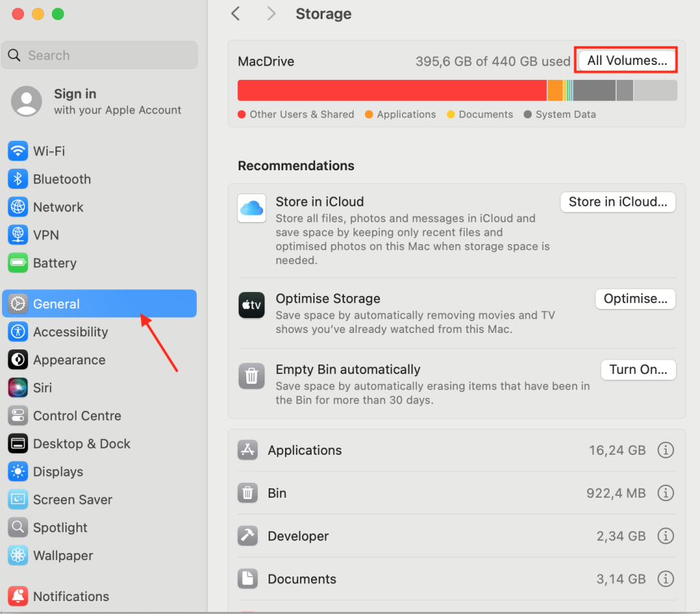Viewport: 700px width, 614px height.
Task: Click the dark grey System Data segment
Action: click(x=594, y=90)
